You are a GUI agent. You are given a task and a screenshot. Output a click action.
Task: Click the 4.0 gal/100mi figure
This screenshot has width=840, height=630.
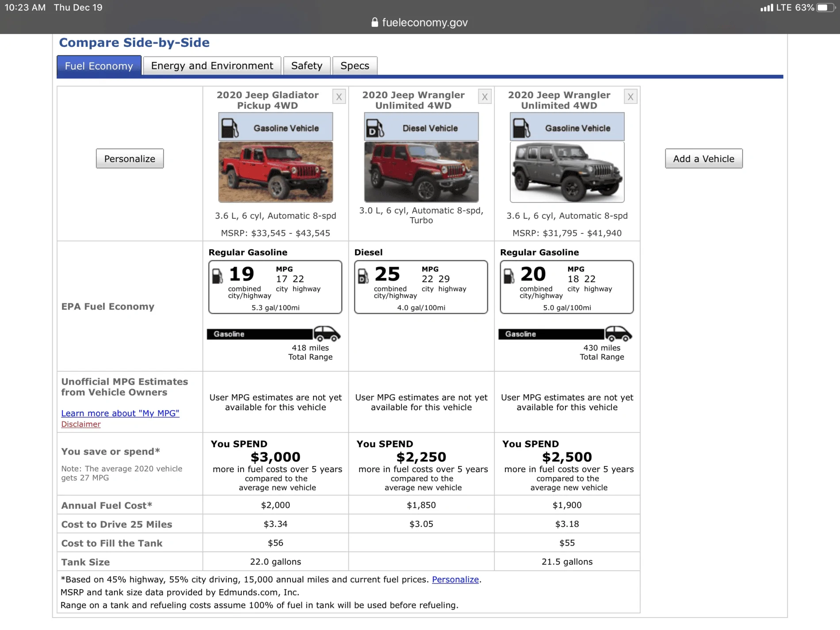421,308
